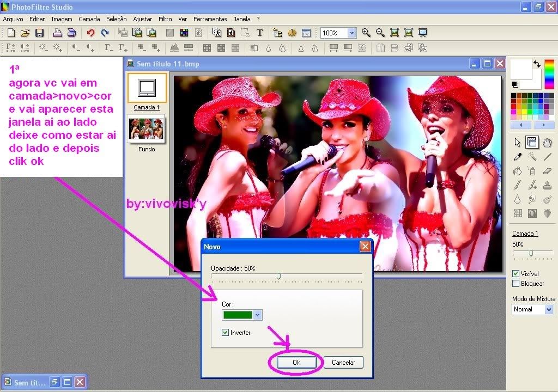Pick the eraser tool
Image resolution: width=558 pixels, height=392 pixels.
click(548, 171)
